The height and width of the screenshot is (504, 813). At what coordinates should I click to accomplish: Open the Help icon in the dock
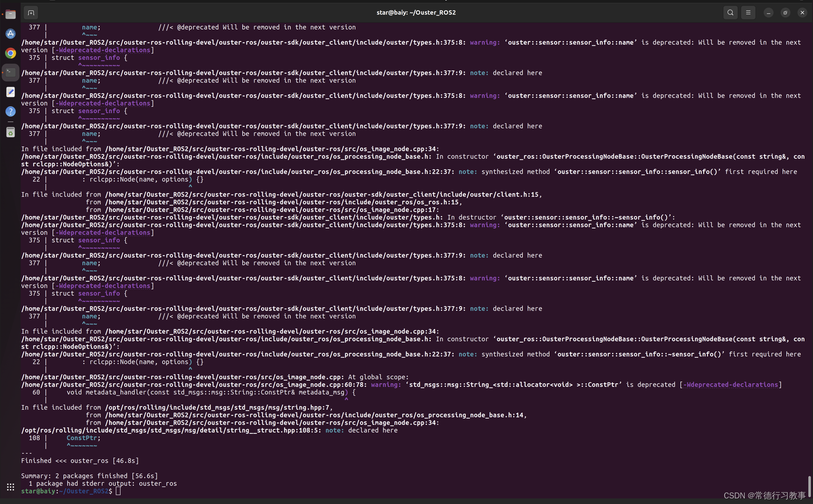pyautogui.click(x=10, y=111)
